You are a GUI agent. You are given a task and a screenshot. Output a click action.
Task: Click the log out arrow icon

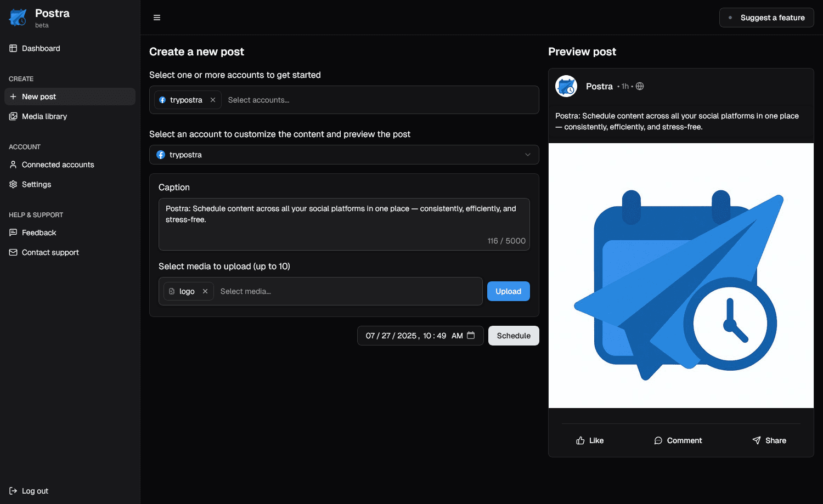coord(13,491)
